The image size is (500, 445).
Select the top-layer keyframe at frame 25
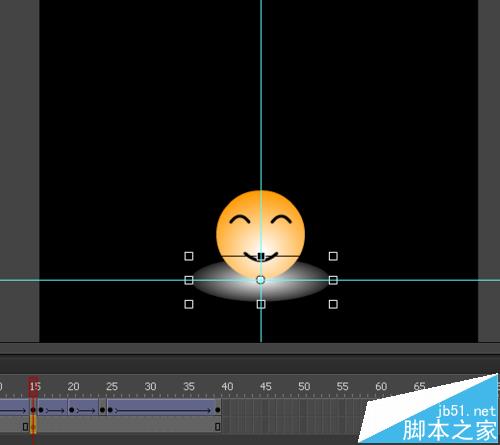(110, 410)
